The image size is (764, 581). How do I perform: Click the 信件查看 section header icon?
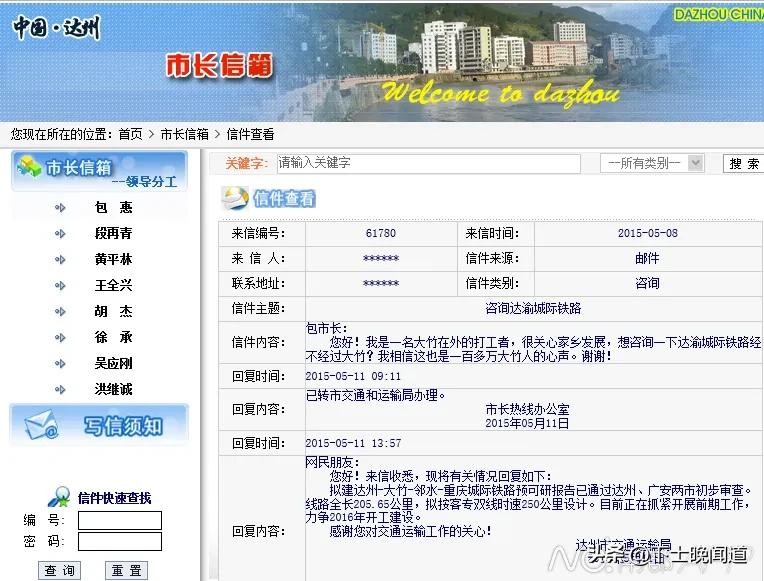[235, 198]
